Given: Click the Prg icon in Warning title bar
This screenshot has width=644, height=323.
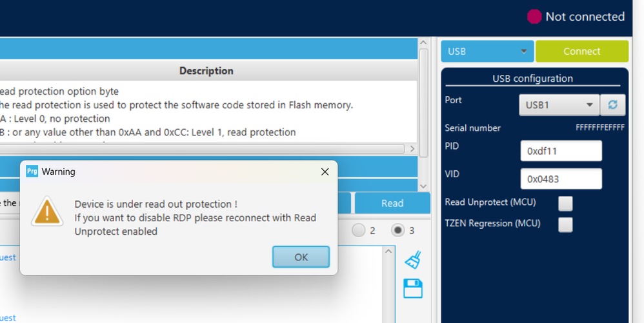Looking at the screenshot, I should tap(32, 171).
